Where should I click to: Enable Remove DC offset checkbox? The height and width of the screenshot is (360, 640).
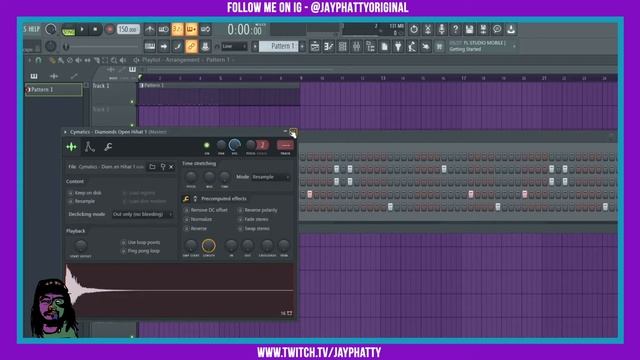(x=187, y=210)
